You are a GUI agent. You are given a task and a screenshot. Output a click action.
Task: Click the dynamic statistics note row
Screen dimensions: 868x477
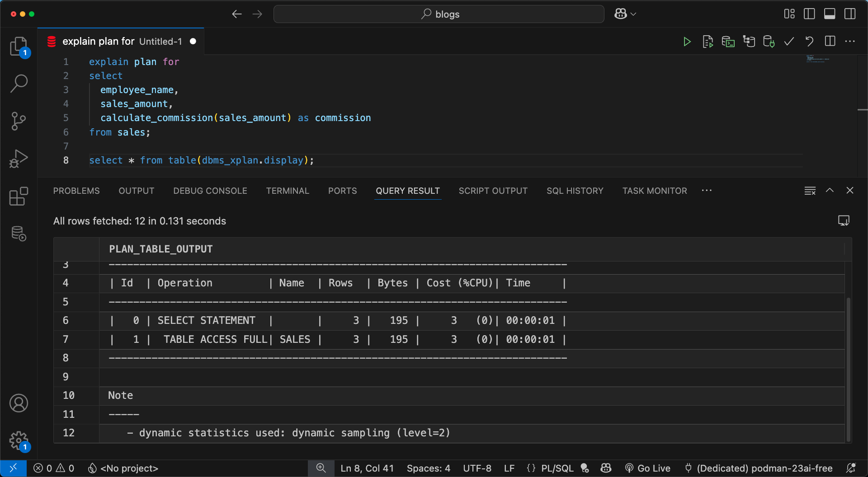pos(449,433)
